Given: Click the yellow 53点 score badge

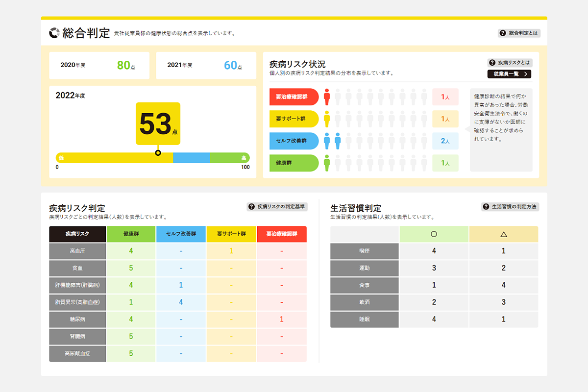Looking at the screenshot, I should tap(158, 123).
